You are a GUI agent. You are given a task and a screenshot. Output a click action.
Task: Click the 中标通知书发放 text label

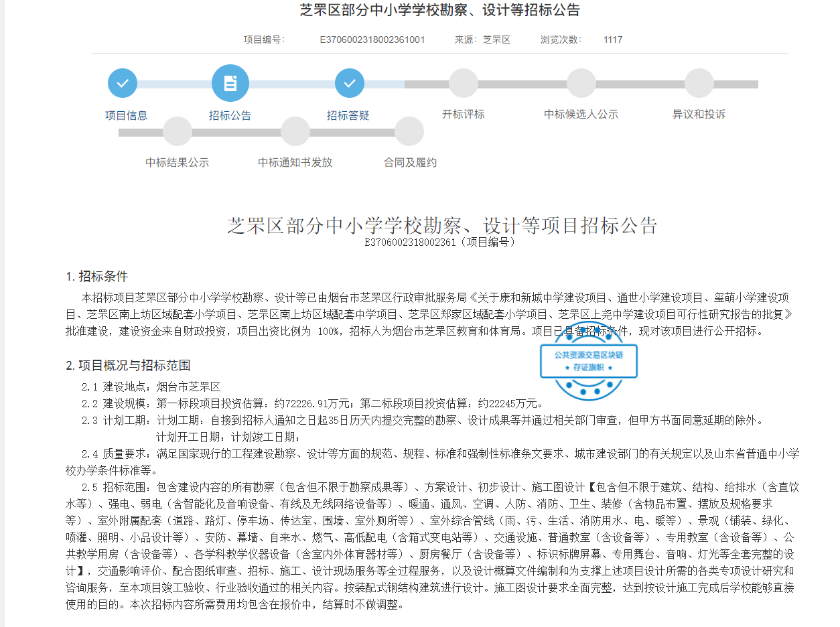295,163
